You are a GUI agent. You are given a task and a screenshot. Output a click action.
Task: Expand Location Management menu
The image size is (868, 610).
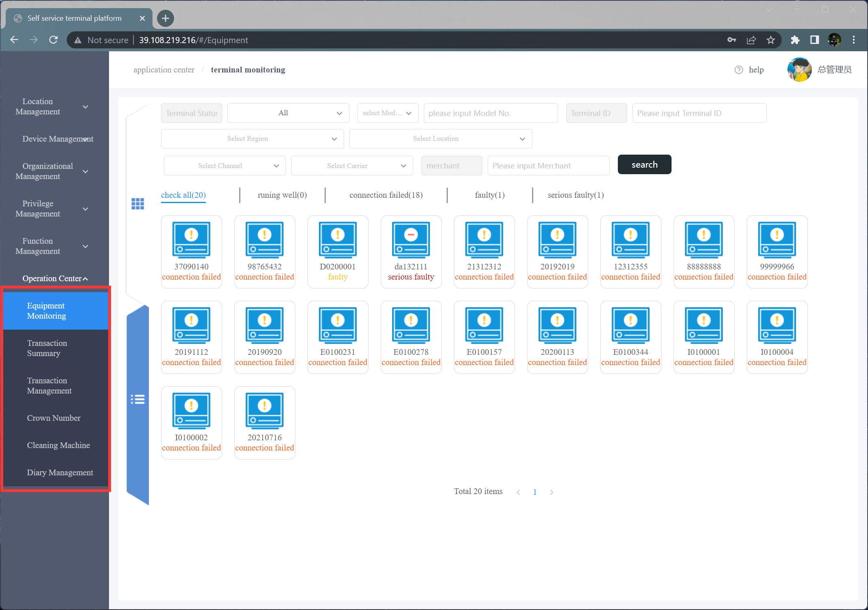[55, 107]
